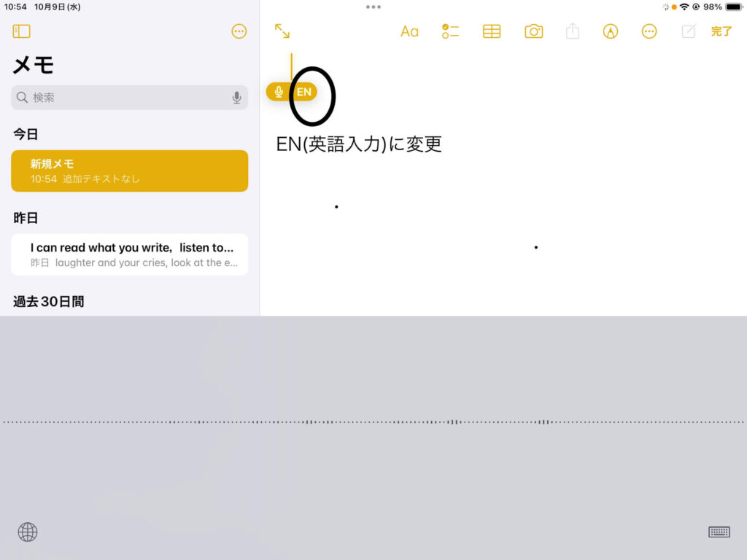Open the camera attachment menu

534,31
